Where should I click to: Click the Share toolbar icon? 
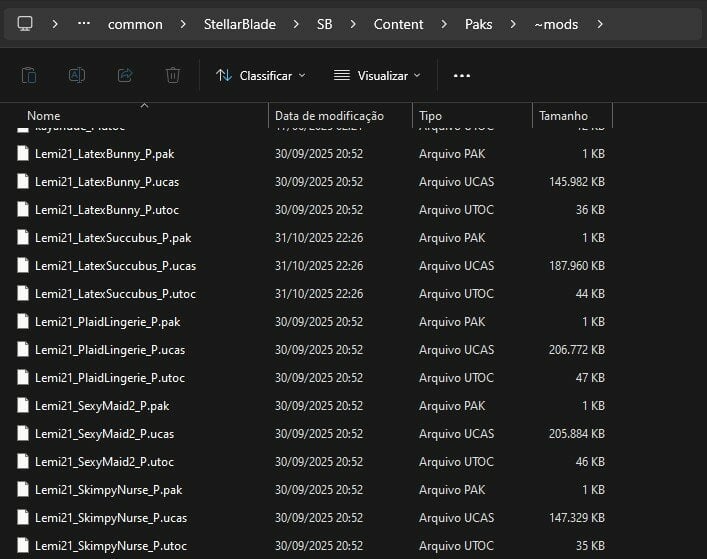coord(125,75)
